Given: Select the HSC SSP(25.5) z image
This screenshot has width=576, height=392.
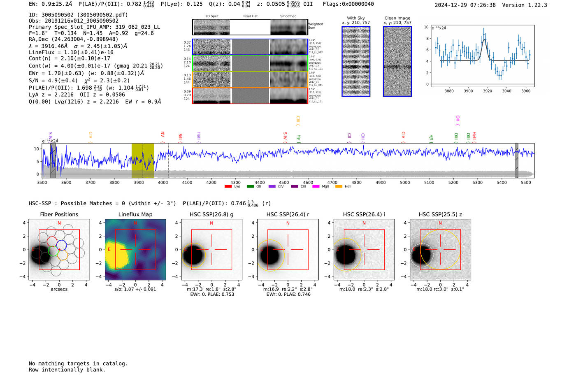Looking at the screenshot, I should click(x=440, y=250).
